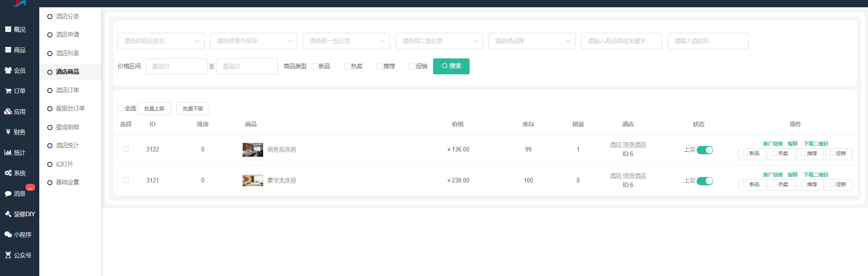Check the 热卖 product type filter checkbox
This screenshot has width=868, height=276.
pyautogui.click(x=347, y=66)
